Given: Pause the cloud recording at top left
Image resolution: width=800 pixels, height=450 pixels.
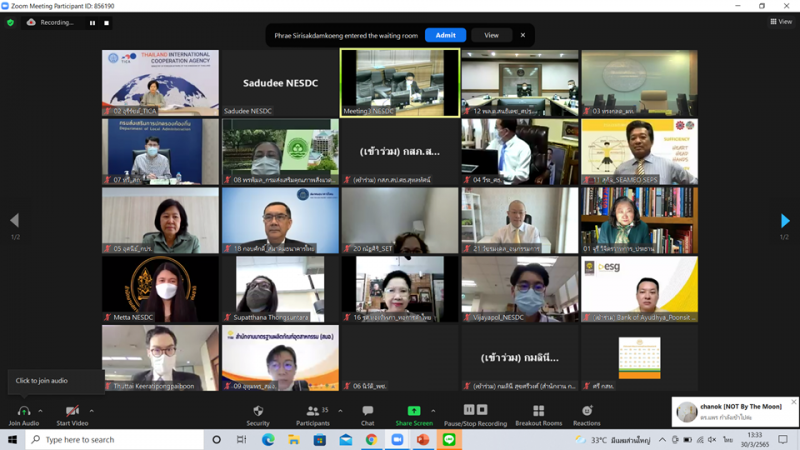Looking at the screenshot, I should point(92,23).
